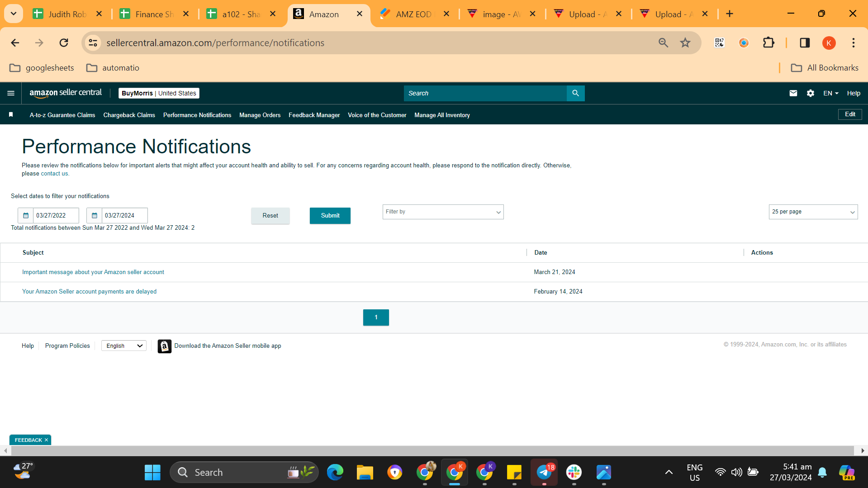868x488 pixels.
Task: Open the Seller Central hamburger menu
Action: pyautogui.click(x=11, y=93)
